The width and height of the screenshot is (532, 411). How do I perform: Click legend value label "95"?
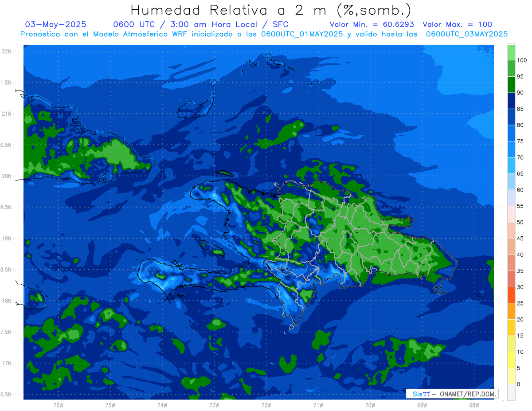tap(520, 76)
